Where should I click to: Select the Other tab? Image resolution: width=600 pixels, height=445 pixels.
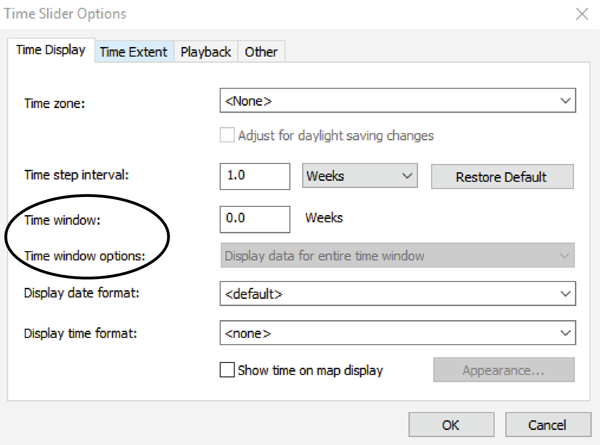(261, 52)
